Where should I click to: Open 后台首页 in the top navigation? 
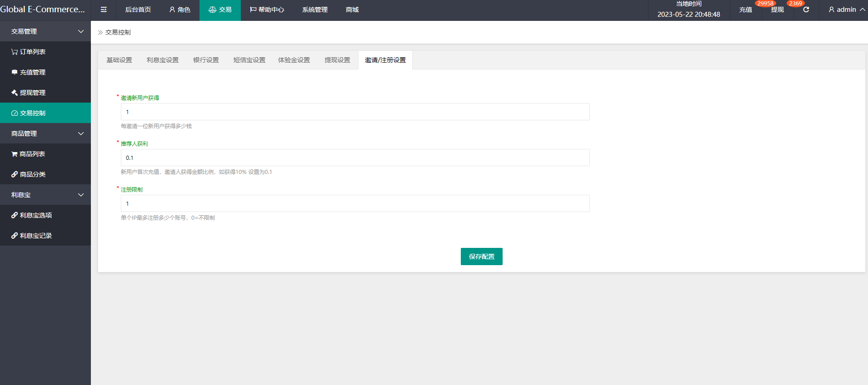tap(138, 10)
